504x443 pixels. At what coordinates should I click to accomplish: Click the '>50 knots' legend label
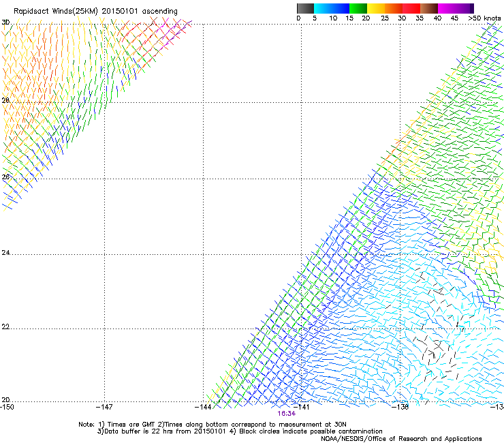(x=484, y=18)
